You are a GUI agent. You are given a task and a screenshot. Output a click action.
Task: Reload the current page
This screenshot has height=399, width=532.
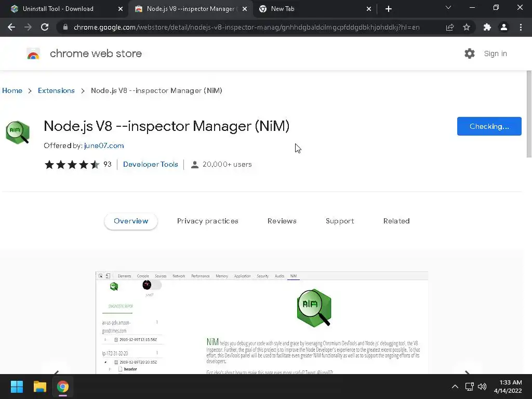[x=45, y=27]
